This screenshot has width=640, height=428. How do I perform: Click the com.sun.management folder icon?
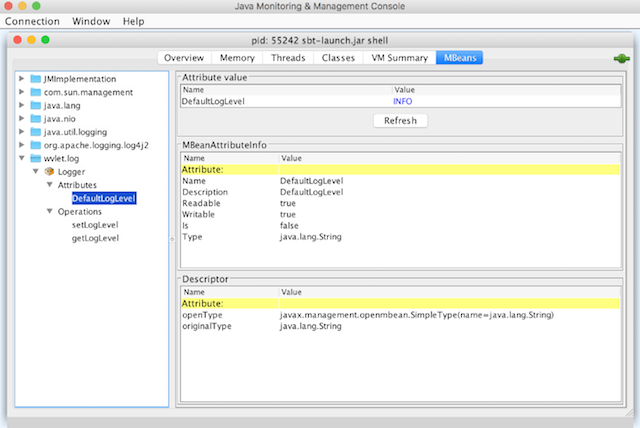point(36,92)
